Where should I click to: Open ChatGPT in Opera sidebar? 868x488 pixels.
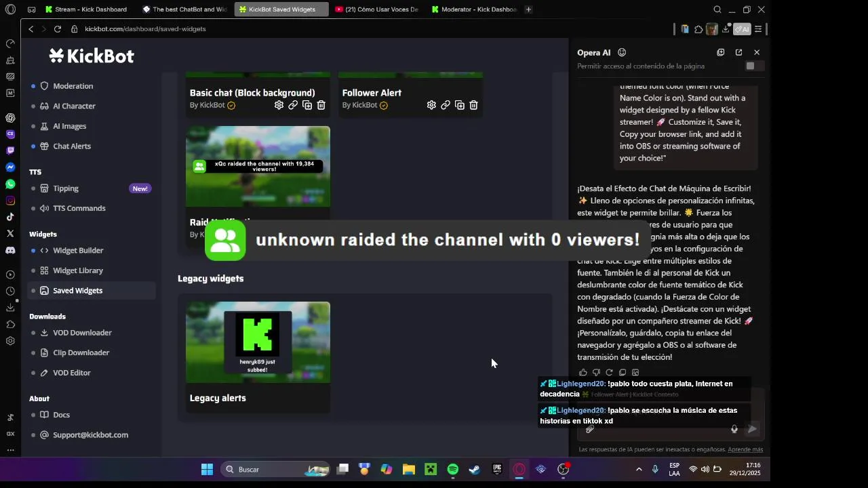click(10, 118)
